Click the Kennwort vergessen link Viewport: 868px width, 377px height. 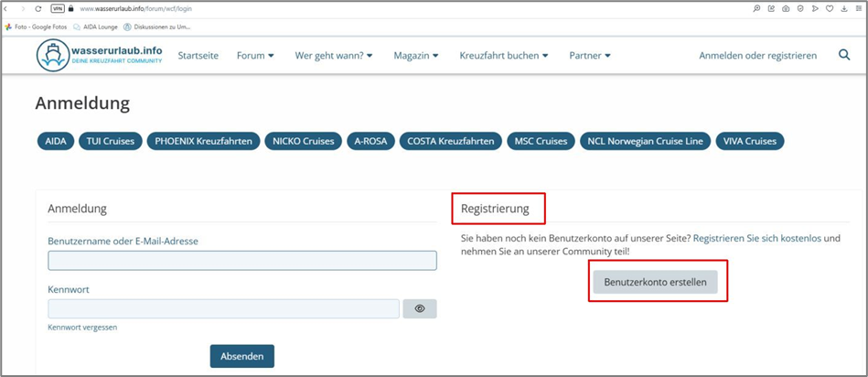pos(82,327)
